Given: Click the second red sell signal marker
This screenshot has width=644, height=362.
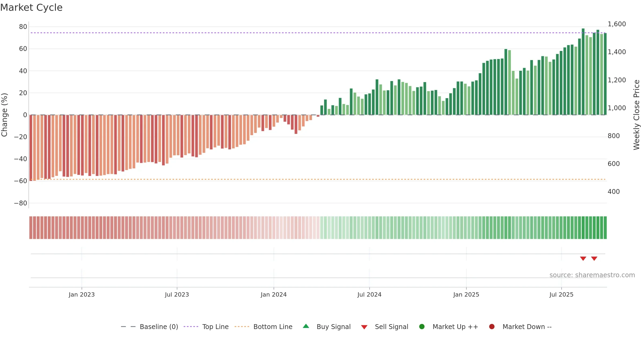Looking at the screenshot, I should click(594, 258).
